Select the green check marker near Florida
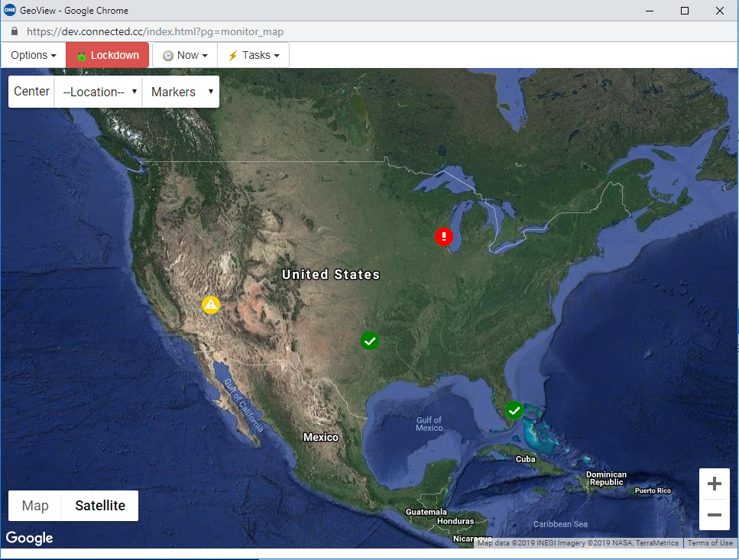739x560 pixels. (514, 410)
